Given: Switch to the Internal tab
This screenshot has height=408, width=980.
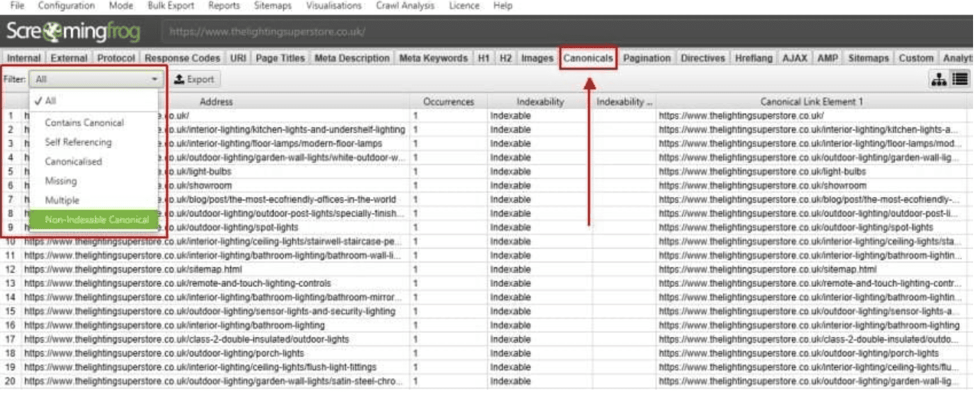Looking at the screenshot, I should click(x=24, y=58).
